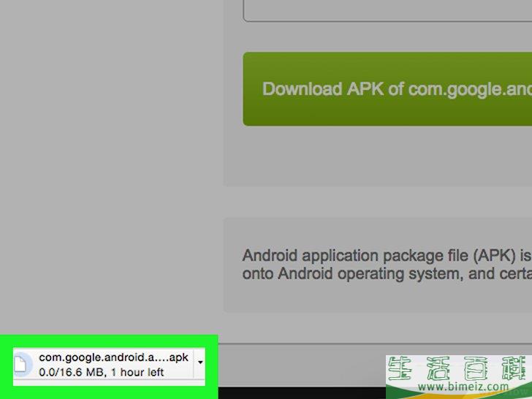532x399 pixels.
Task: Click the green Download APK button
Action: (x=387, y=89)
